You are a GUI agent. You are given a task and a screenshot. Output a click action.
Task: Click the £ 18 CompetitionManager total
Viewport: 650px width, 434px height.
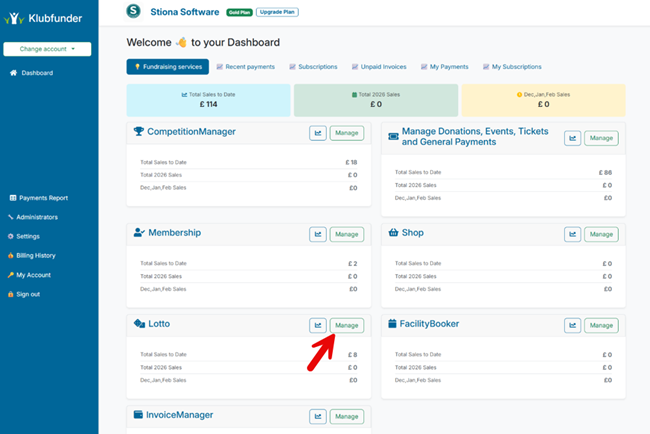[351, 162]
